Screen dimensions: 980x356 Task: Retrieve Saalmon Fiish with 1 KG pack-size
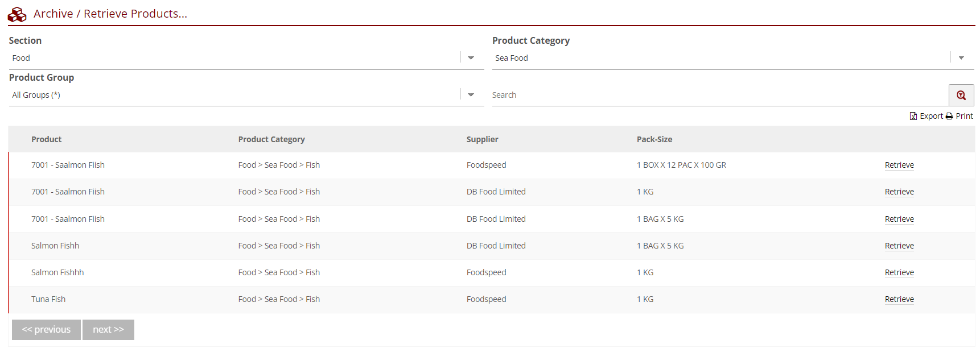click(x=899, y=192)
